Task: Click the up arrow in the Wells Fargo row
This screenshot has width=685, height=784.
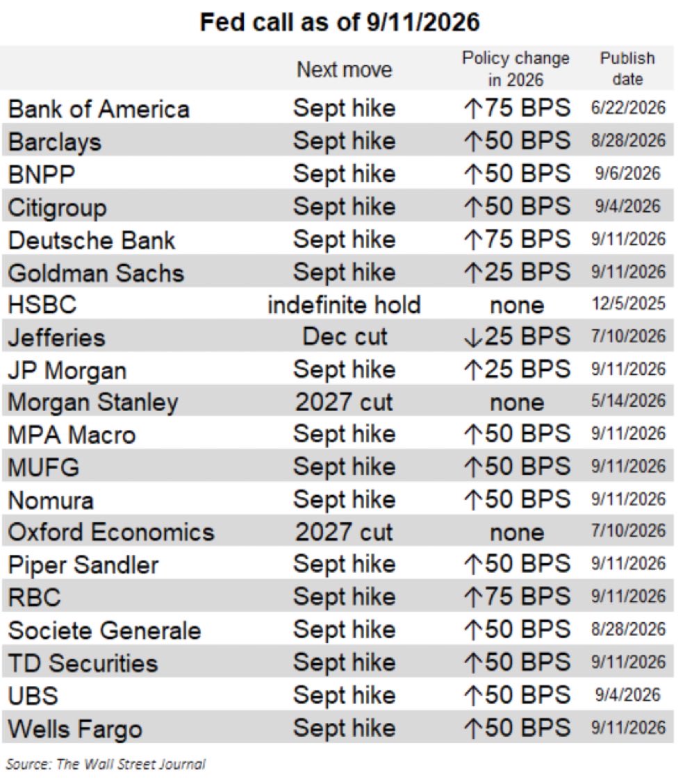Action: [472, 728]
